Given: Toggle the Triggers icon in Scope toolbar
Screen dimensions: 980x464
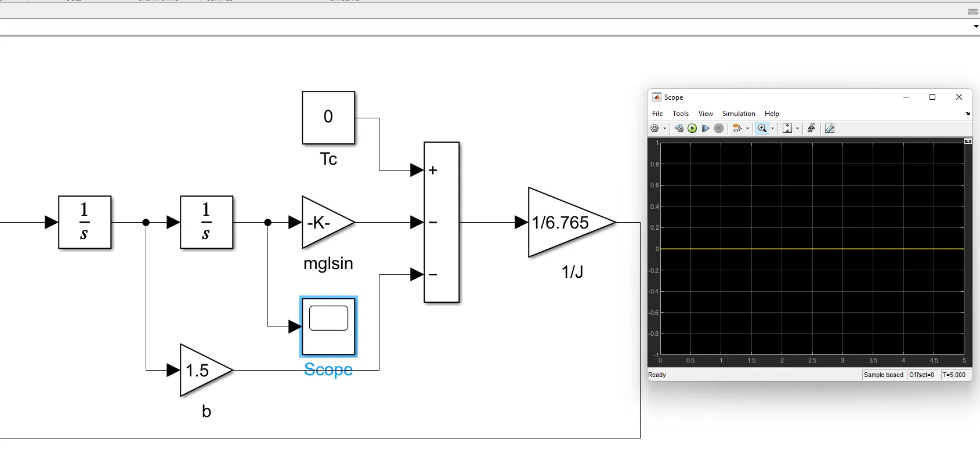Looking at the screenshot, I should pos(812,129).
